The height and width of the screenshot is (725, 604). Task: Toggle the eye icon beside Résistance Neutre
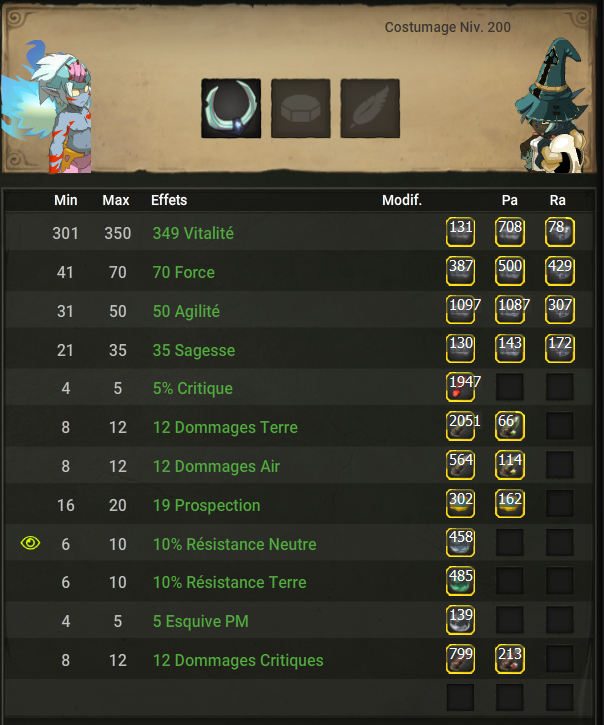31,543
